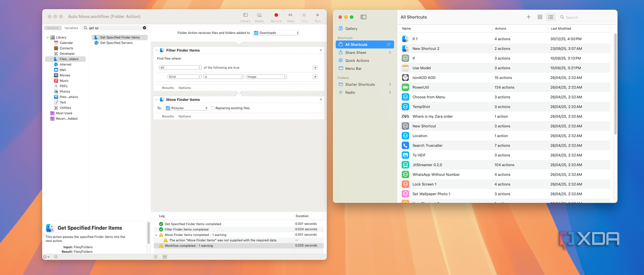The image size is (644, 275).
Task: Click the Set Wallpaper Photo 1 icon
Action: click(406, 194)
